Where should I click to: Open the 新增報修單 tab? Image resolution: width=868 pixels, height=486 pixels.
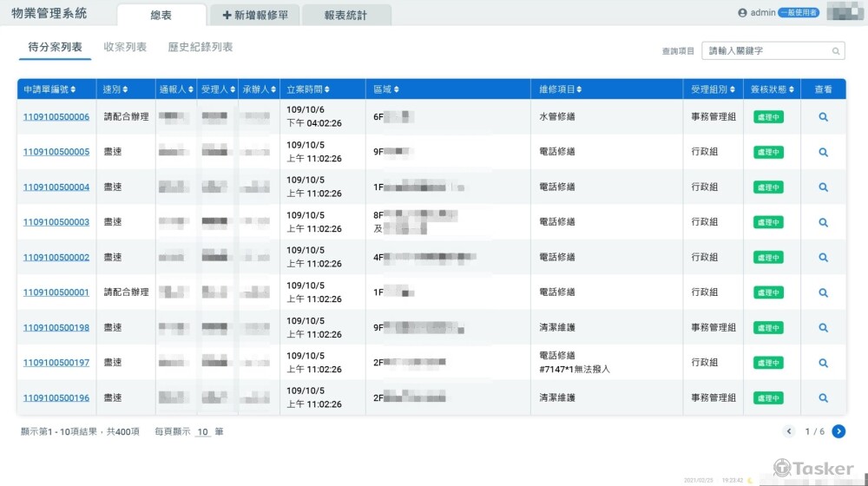pos(255,15)
